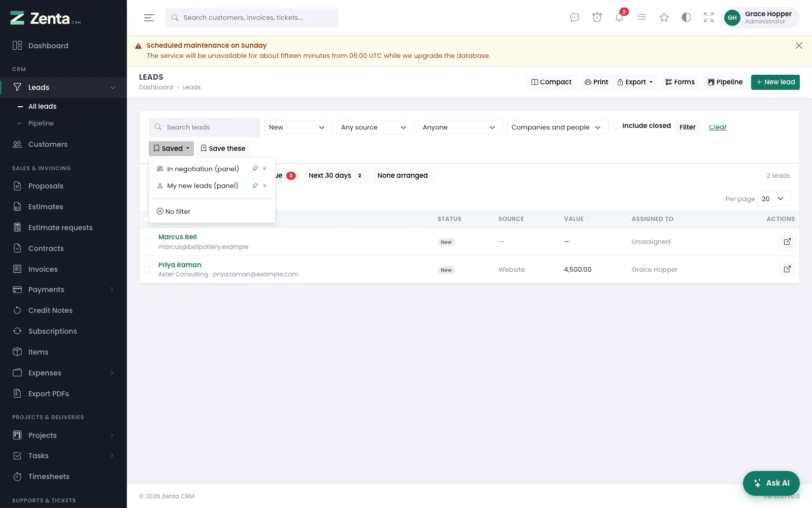Open the chat messages icon
Image resolution: width=812 pixels, height=508 pixels.
pos(574,18)
